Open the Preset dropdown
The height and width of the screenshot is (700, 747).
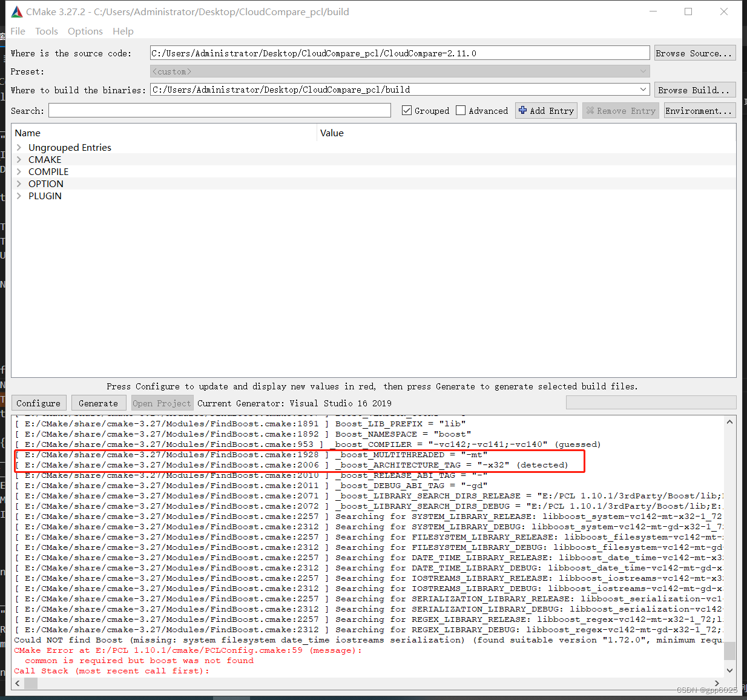tap(643, 71)
